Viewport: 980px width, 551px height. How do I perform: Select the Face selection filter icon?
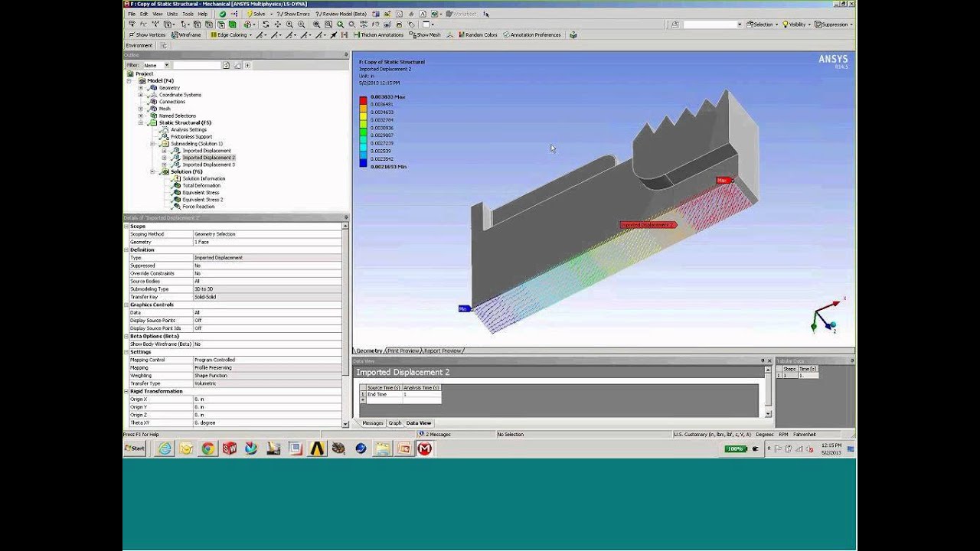[x=221, y=24]
